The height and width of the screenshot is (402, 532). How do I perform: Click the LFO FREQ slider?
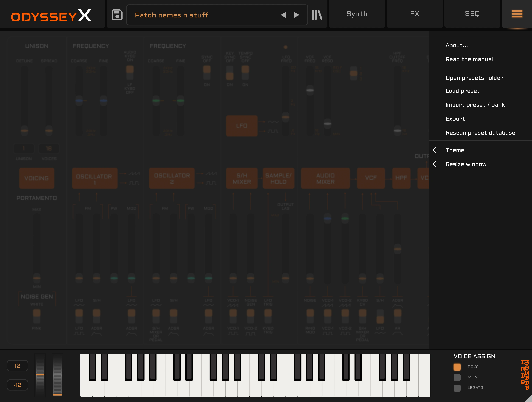click(285, 101)
